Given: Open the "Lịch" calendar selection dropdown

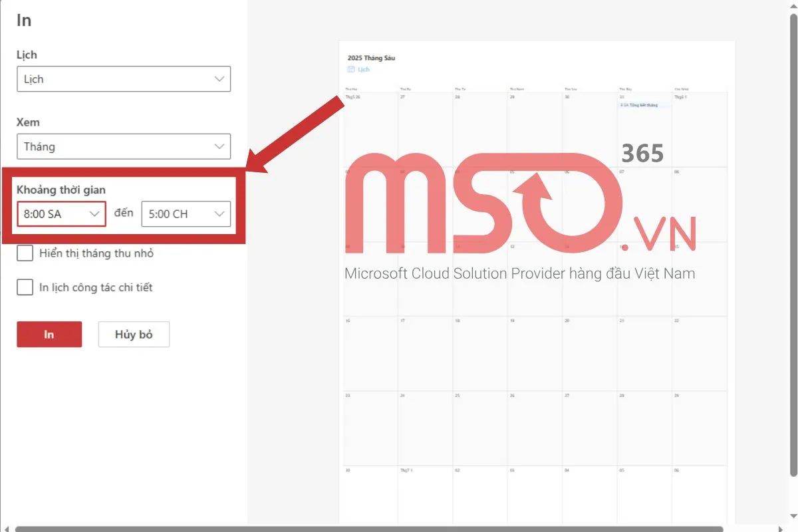Looking at the screenshot, I should point(123,78).
